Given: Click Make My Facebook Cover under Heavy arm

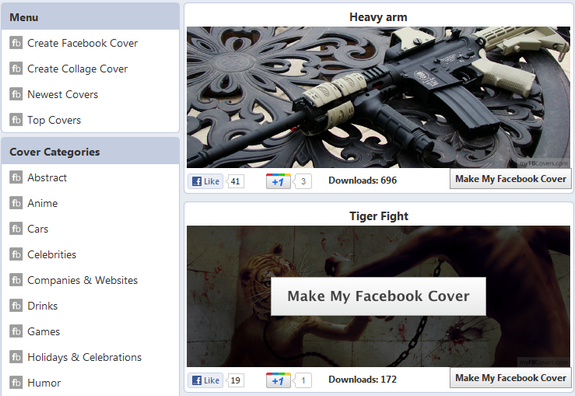Looking at the screenshot, I should click(510, 179).
